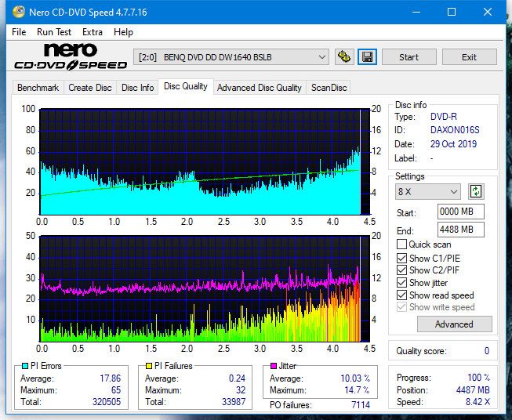
Task: Close the Nero CD-DVD Speed window
Action: (488, 12)
